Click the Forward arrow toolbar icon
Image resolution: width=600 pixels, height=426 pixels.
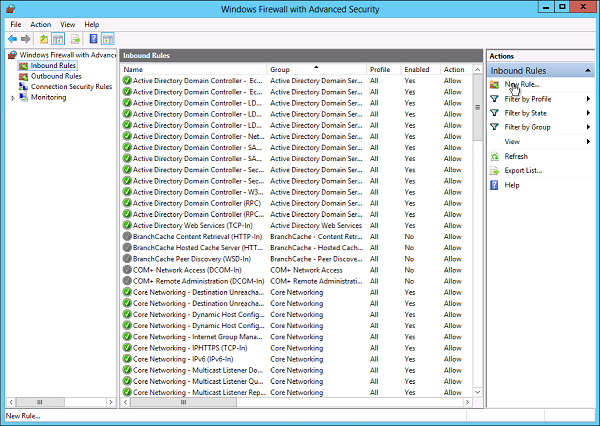[x=26, y=39]
